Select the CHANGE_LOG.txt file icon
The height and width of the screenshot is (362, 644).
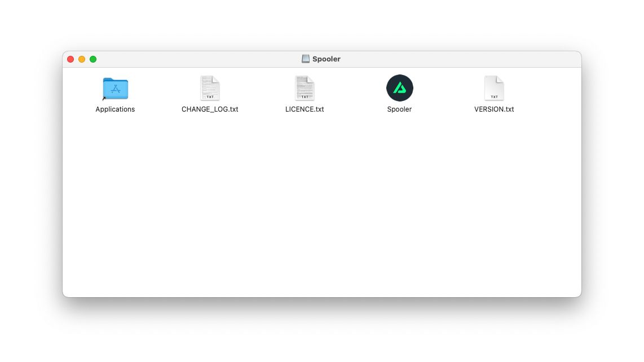pos(210,88)
